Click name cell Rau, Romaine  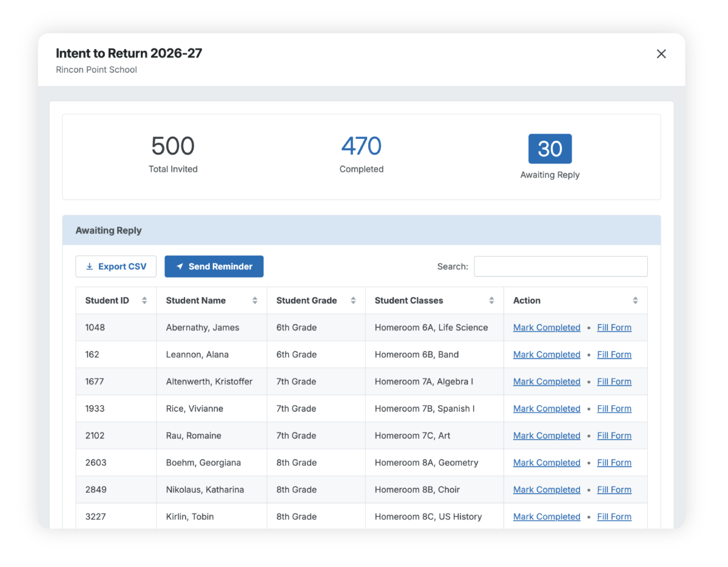(x=212, y=435)
